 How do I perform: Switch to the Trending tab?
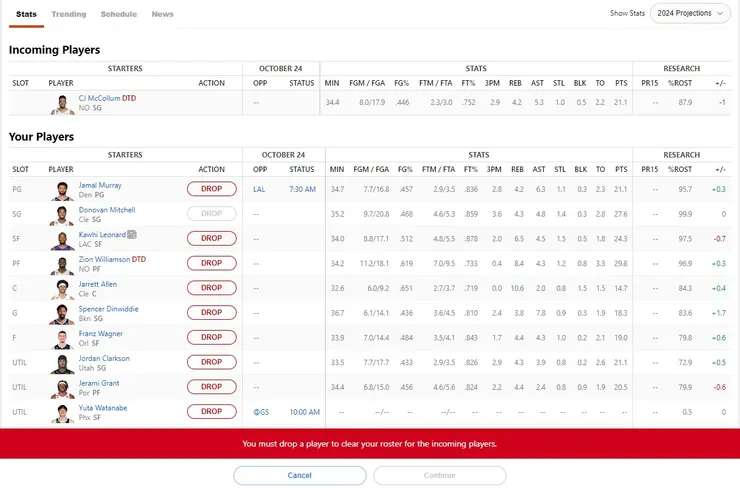pos(69,14)
